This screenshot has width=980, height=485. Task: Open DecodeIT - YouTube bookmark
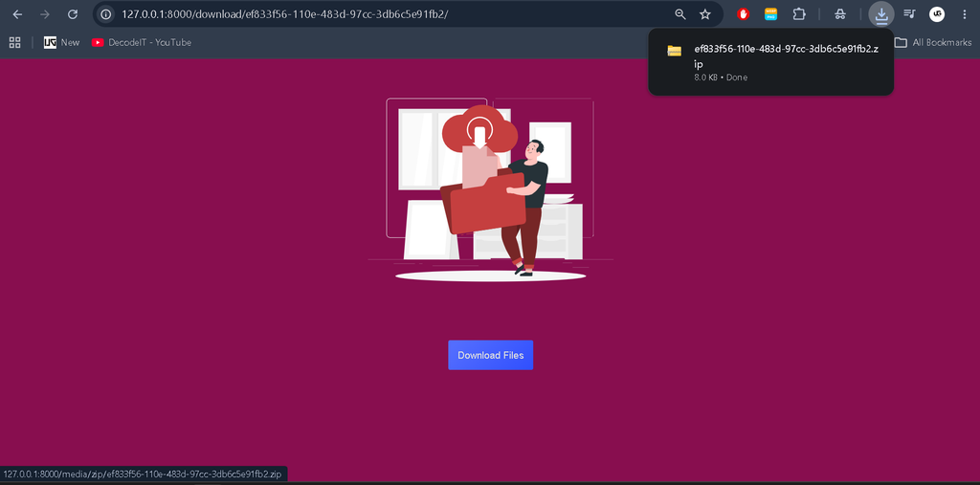point(142,42)
